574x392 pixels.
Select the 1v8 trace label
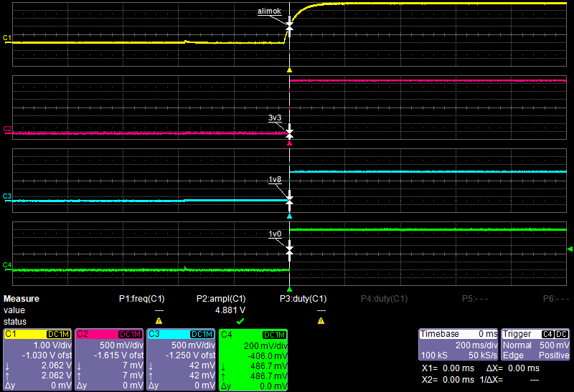point(275,179)
